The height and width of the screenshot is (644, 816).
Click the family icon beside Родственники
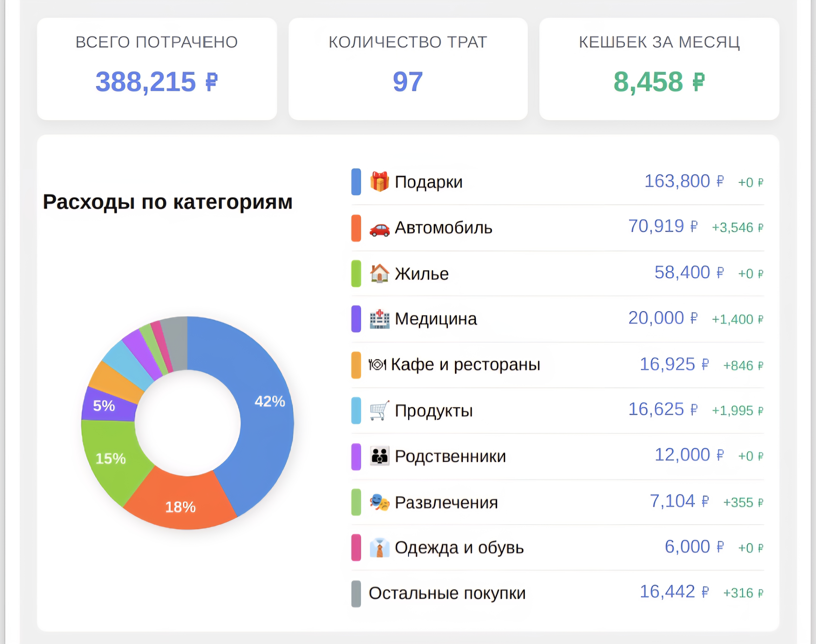pyautogui.click(x=379, y=456)
